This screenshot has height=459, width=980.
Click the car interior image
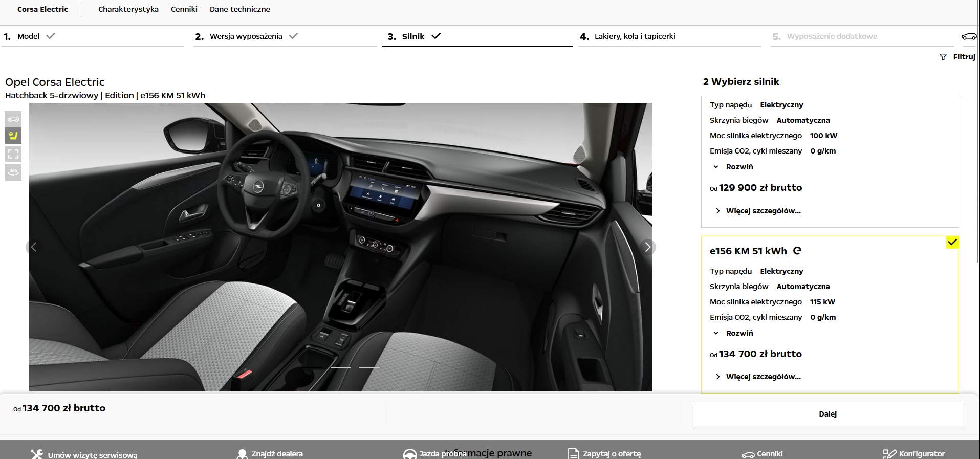(341, 247)
